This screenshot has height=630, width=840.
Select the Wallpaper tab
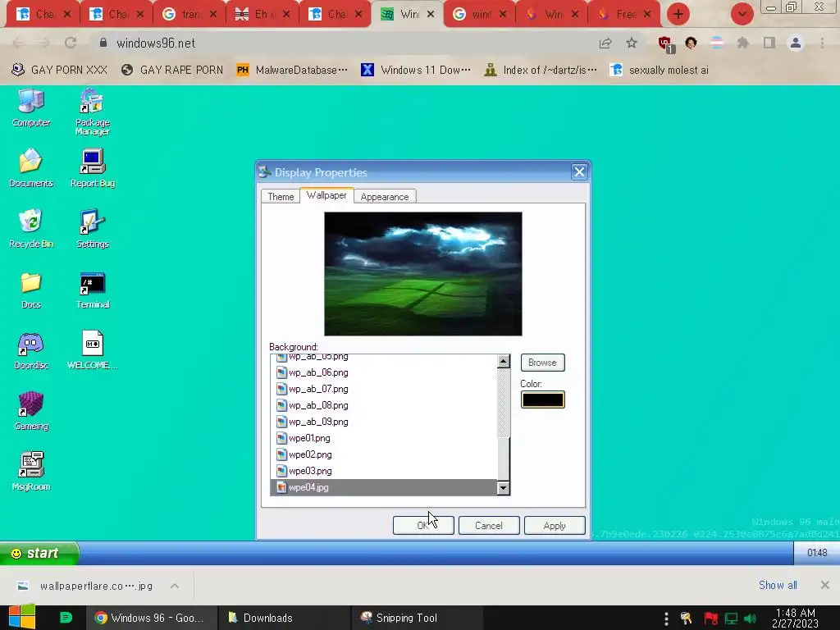click(326, 195)
